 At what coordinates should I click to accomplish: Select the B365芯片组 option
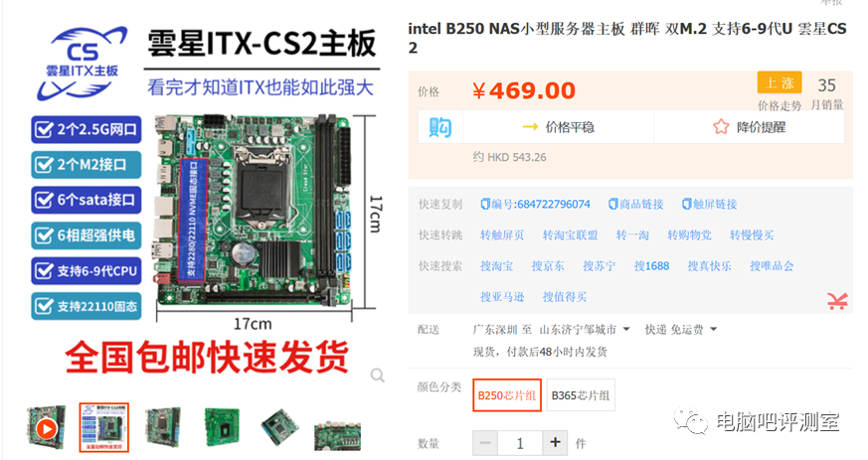[581, 395]
